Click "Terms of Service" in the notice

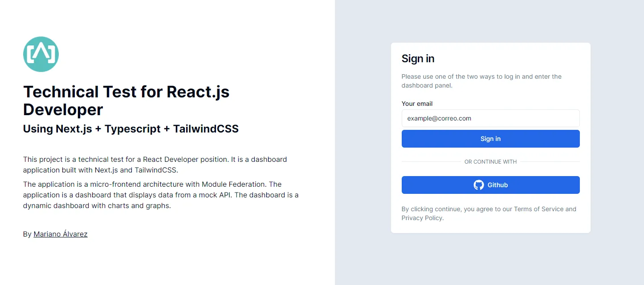coord(538,209)
